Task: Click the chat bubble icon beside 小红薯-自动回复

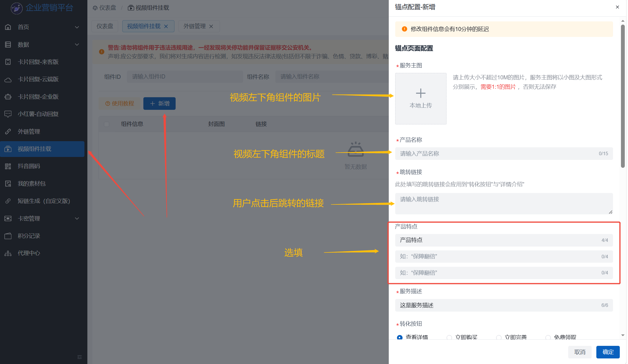Action: [x=8, y=114]
